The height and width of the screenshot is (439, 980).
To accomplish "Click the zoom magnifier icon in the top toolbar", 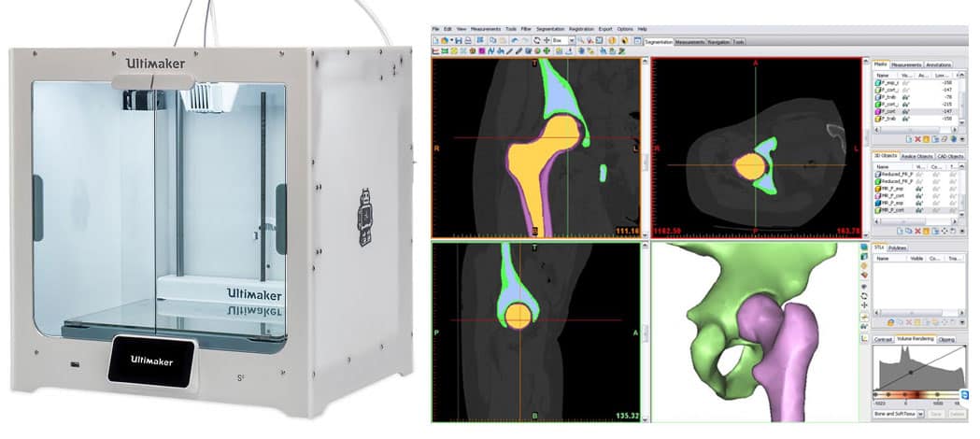I will [581, 40].
